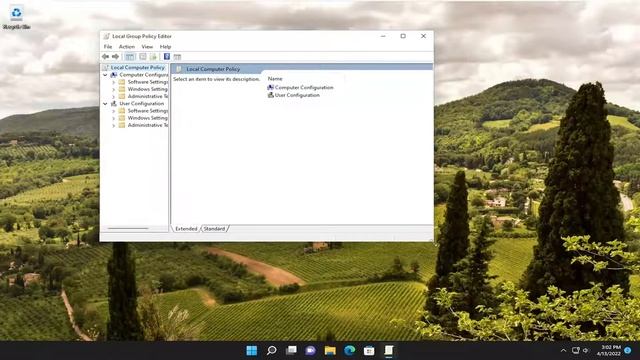Expand Windows Settings under User Configuration

[x=113, y=118]
